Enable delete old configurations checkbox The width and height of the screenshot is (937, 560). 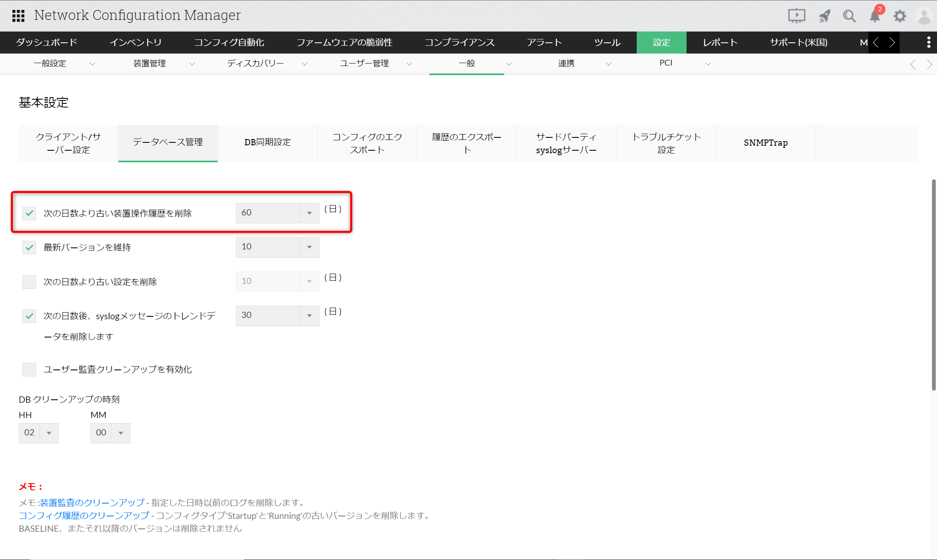[x=29, y=282]
